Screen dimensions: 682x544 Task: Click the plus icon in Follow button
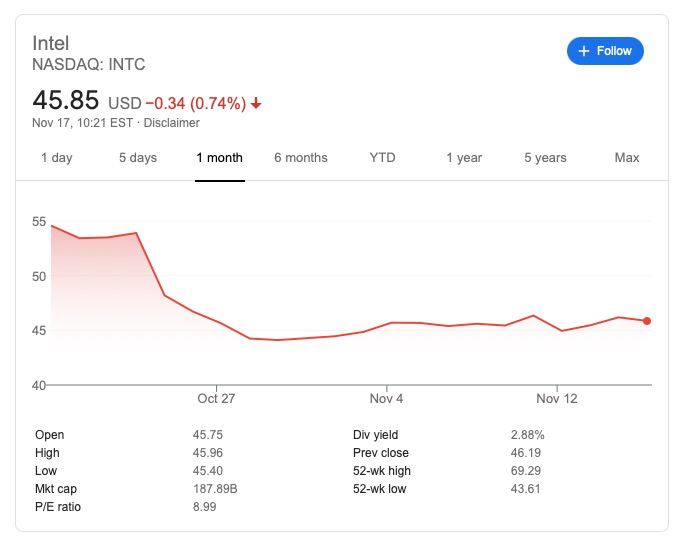[584, 51]
